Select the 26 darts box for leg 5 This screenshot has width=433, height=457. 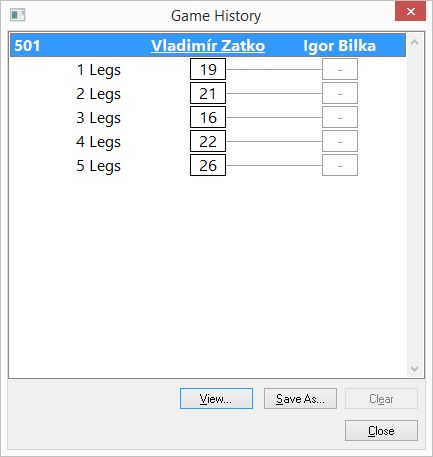(208, 165)
